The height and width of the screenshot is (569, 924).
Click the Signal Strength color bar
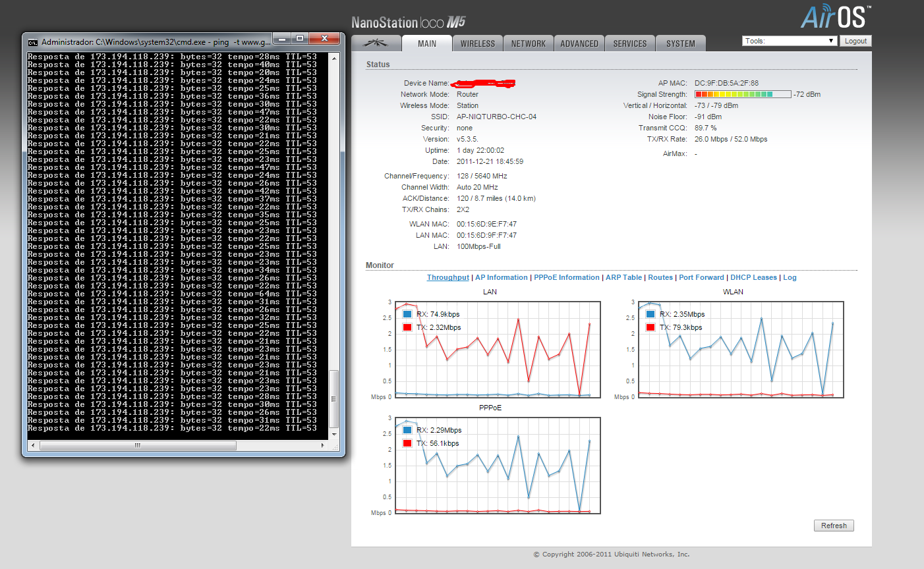point(742,95)
